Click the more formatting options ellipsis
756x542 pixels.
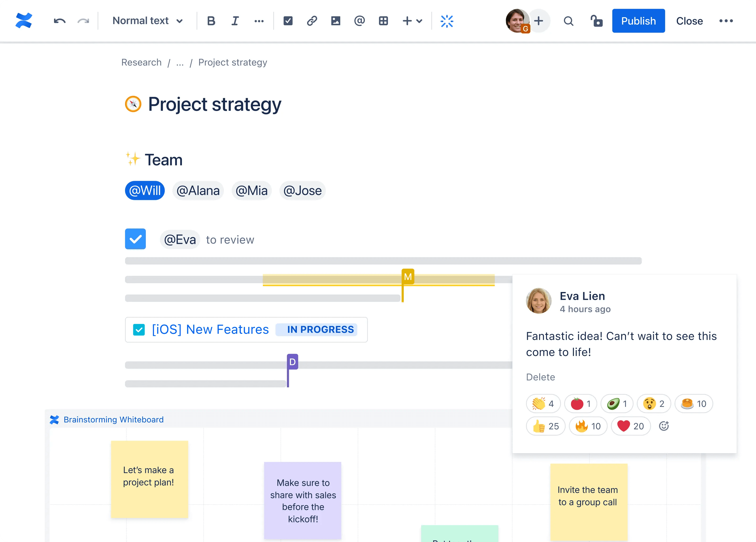pos(258,21)
